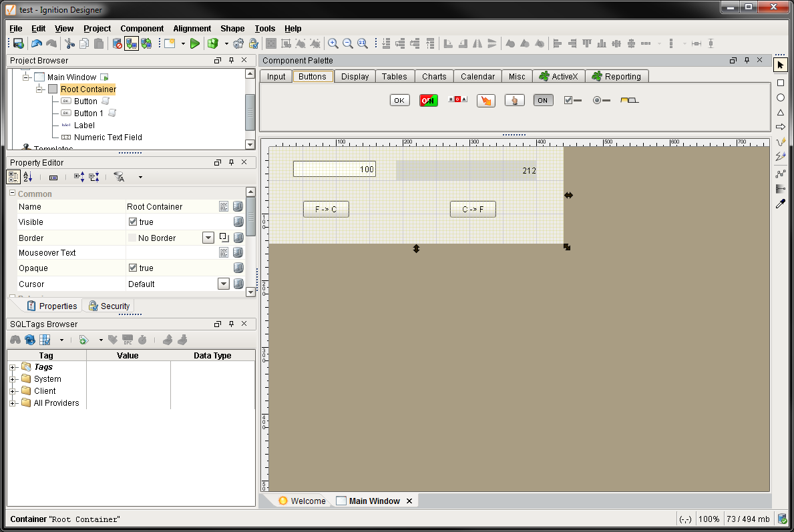Select the Rectangle shape tool
This screenshot has width=794, height=532.
(781, 83)
